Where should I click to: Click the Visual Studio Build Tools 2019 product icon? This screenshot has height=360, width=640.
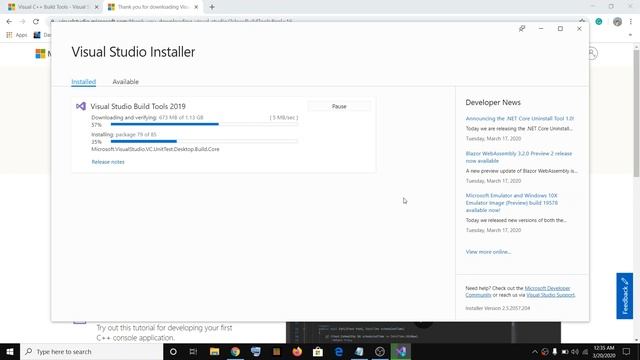pos(81,106)
